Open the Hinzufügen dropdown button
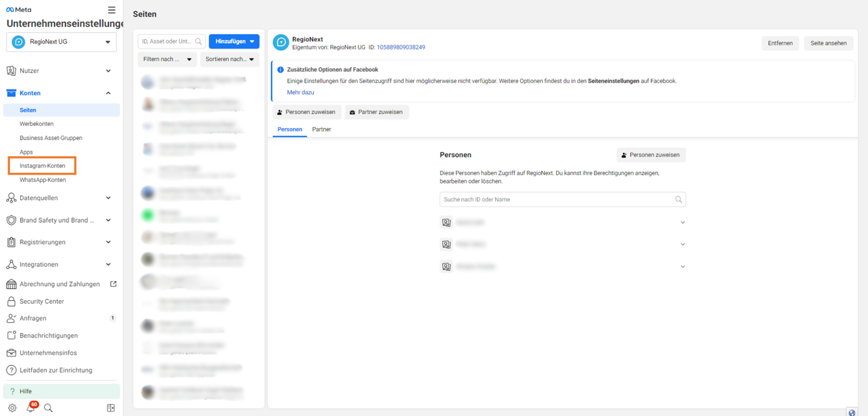Screen dimensions: 868x416 [x=234, y=41]
